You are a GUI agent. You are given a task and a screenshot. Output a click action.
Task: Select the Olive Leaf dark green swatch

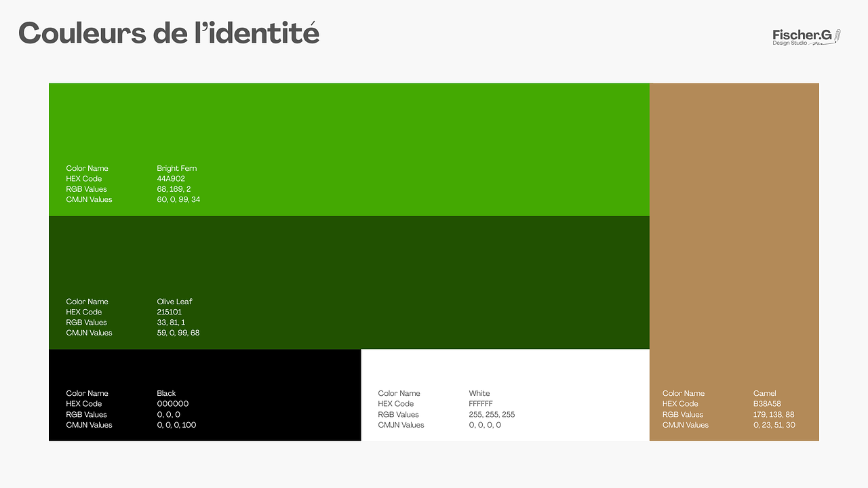[x=407, y=271]
